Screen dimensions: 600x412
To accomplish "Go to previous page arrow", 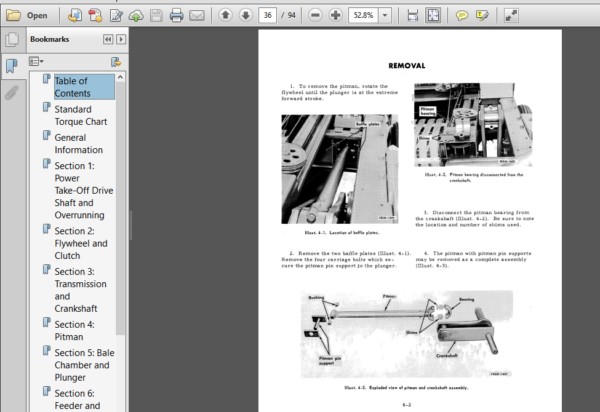I will pos(225,15).
